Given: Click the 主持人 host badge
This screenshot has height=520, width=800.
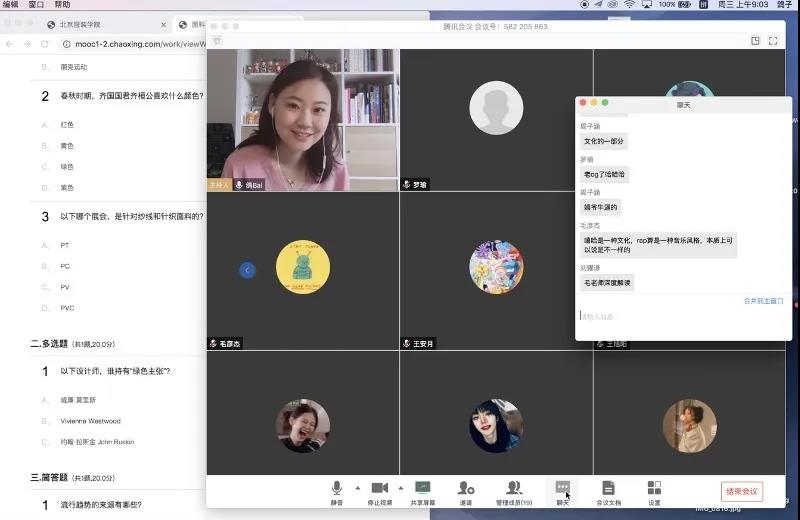Looking at the screenshot, I should [219, 185].
